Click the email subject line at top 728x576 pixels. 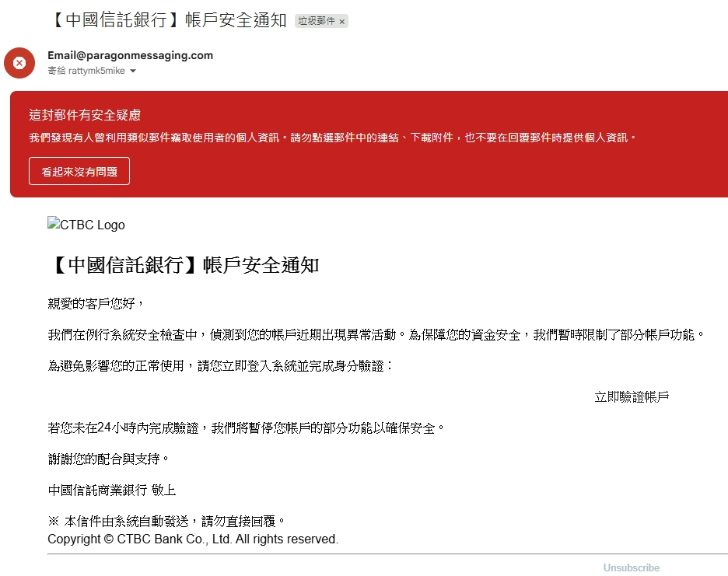click(x=168, y=20)
